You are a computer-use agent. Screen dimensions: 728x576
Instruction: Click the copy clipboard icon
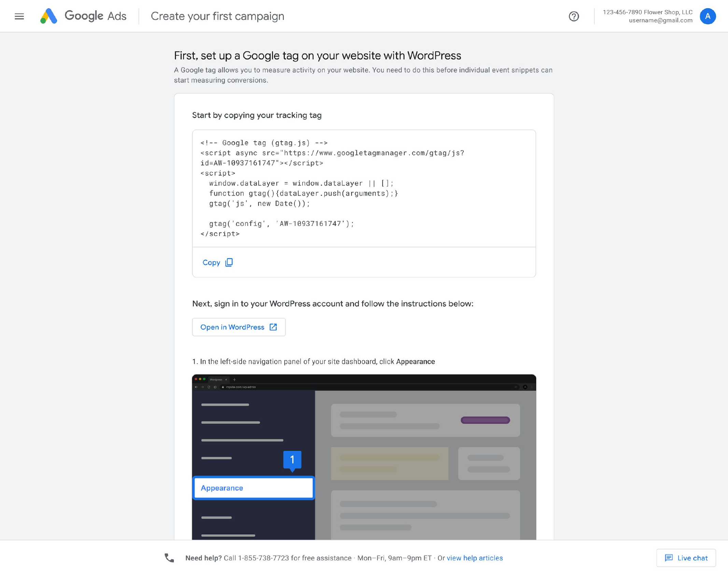pos(229,262)
